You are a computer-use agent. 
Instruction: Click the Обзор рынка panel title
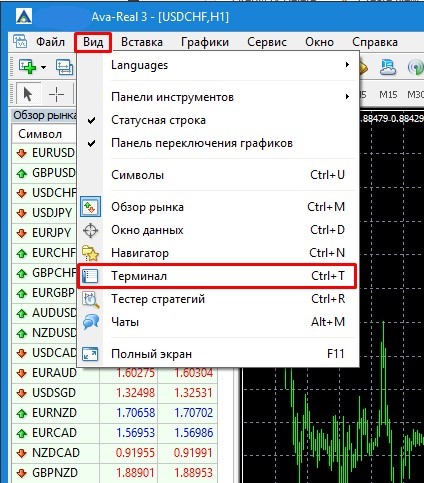pos(45,115)
